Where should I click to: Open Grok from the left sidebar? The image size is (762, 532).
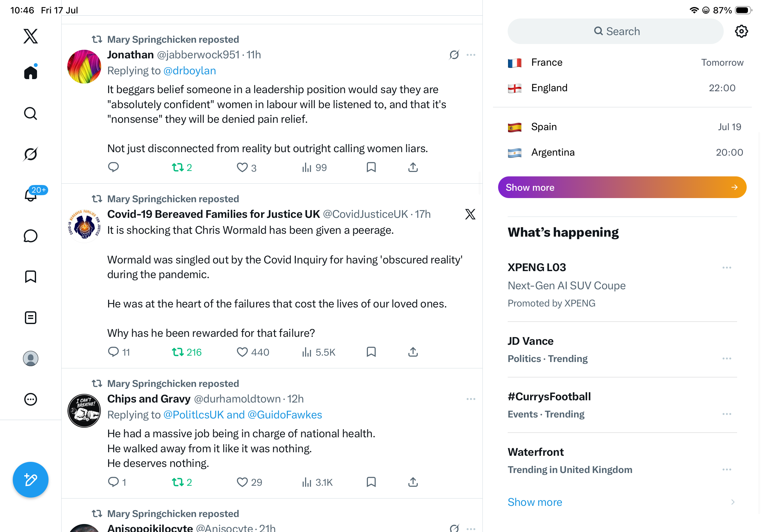(31, 154)
